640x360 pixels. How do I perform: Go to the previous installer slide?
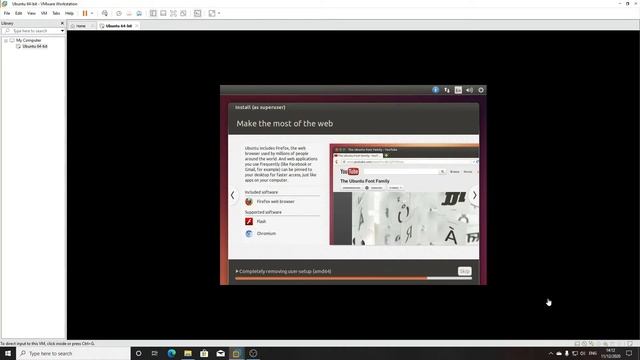(233, 195)
